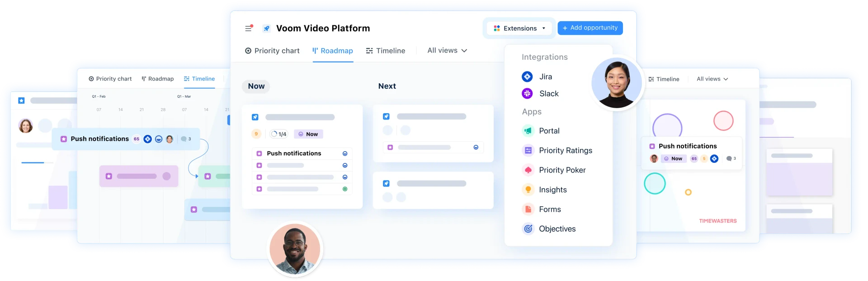This screenshot has height=281, width=868.
Task: Expand the Extensions dropdown
Action: tap(519, 28)
